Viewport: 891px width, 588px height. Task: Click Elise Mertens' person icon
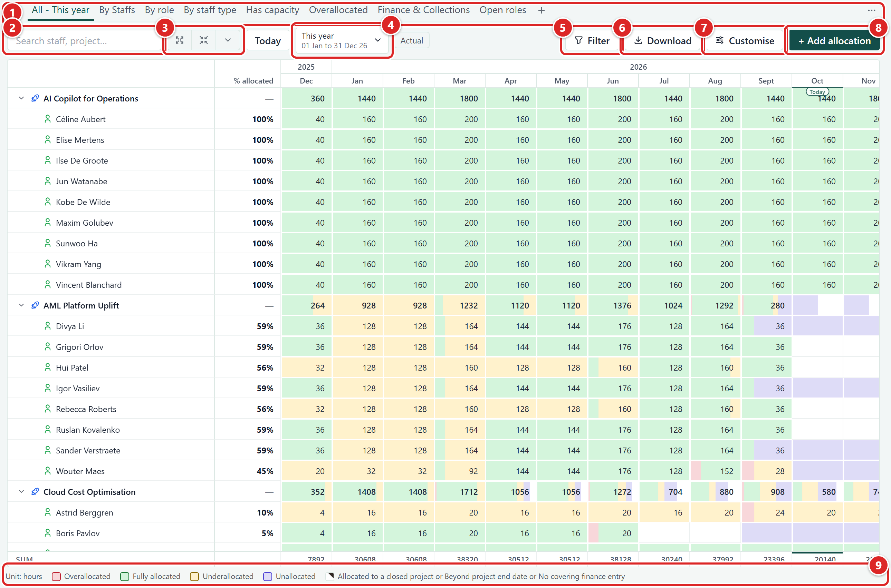(x=48, y=139)
